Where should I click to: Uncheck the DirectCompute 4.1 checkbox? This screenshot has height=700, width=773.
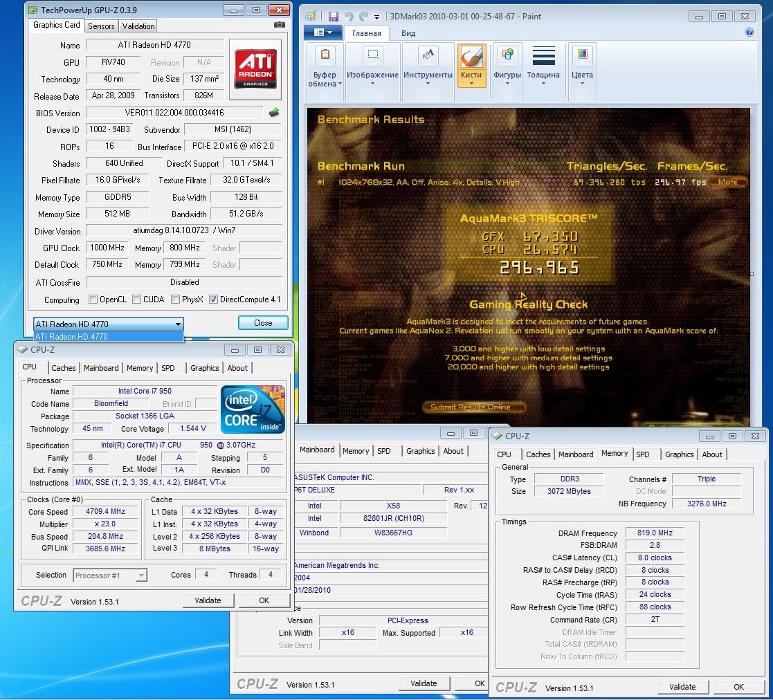point(213,299)
